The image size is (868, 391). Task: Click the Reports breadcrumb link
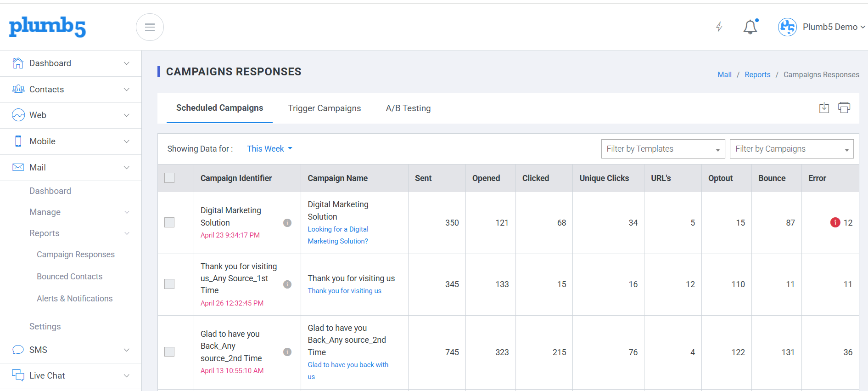coord(757,74)
